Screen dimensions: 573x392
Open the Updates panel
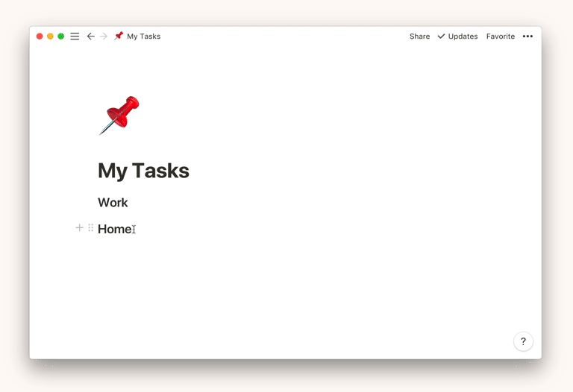coord(457,37)
